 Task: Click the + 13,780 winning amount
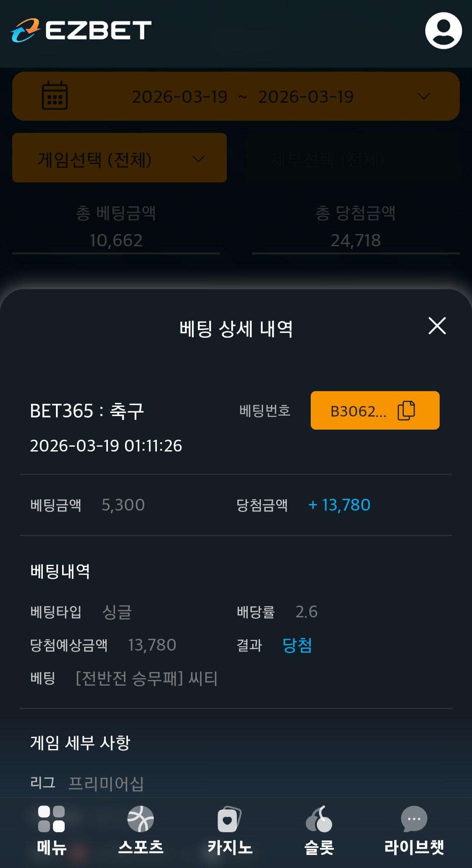point(340,505)
